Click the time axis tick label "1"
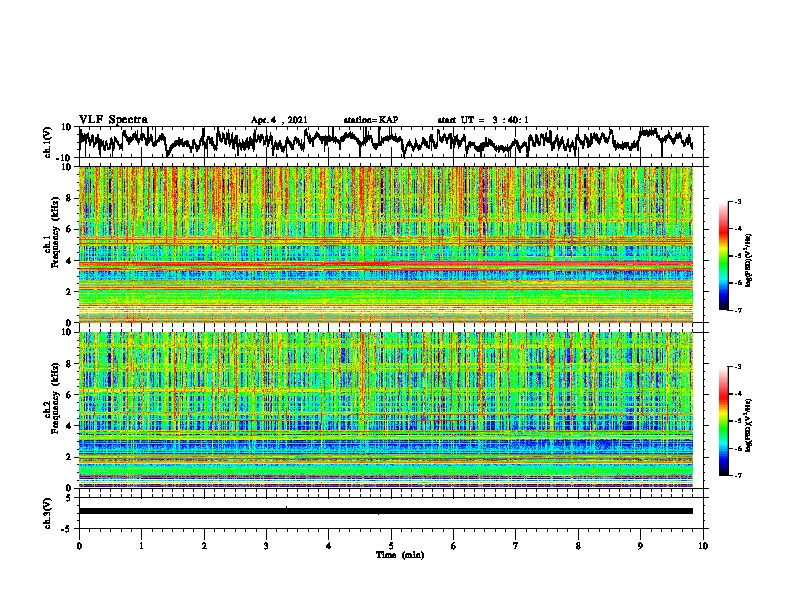This screenshot has height=612, width=792. click(x=141, y=546)
